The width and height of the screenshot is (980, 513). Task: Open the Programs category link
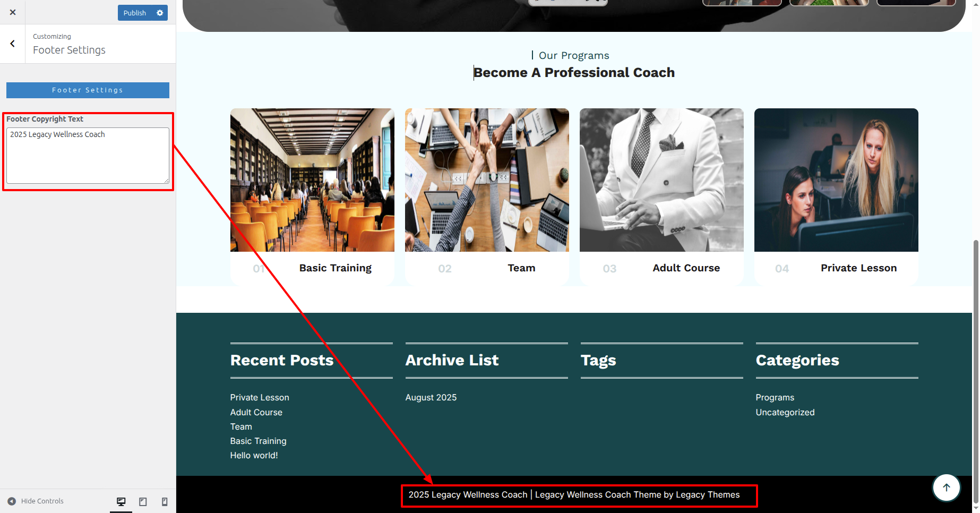tap(775, 397)
